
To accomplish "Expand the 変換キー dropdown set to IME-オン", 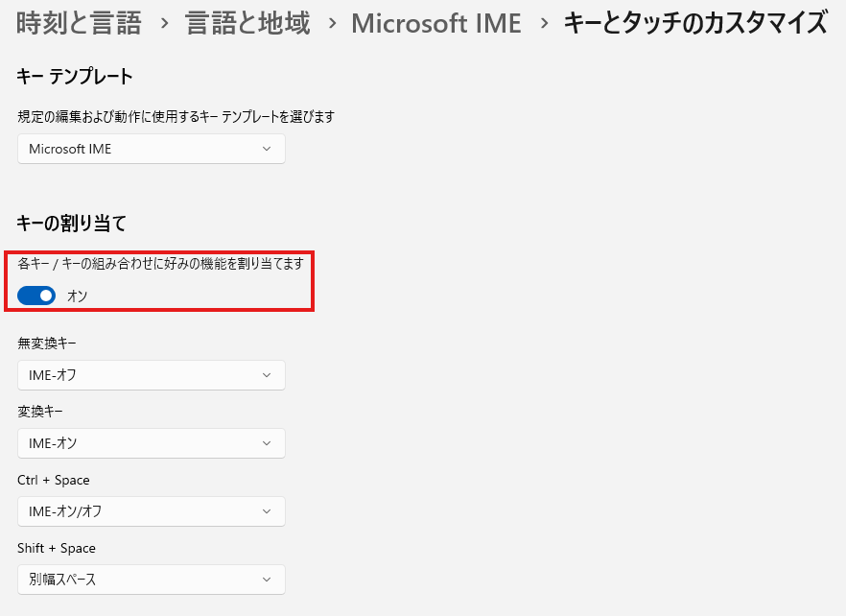I will coord(151,443).
